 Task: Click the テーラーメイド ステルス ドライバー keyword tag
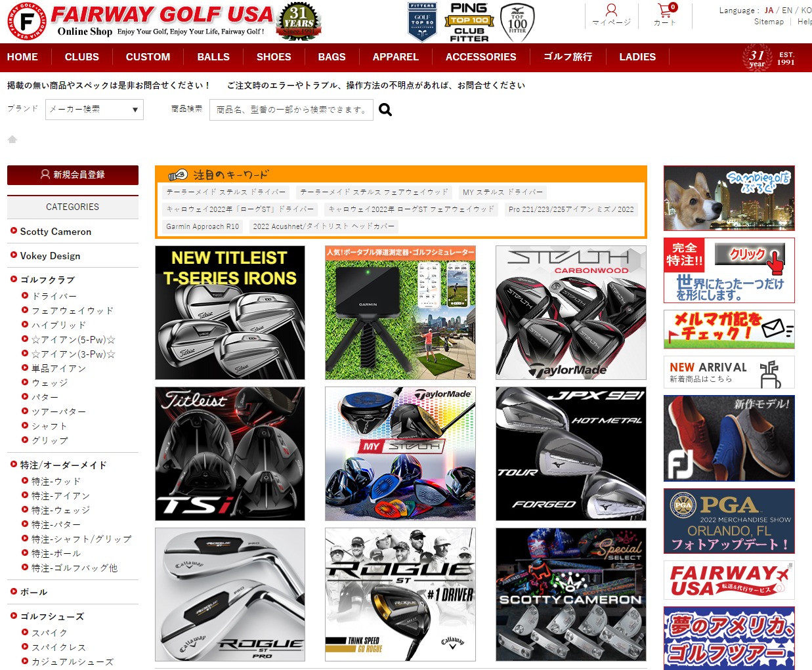(226, 192)
